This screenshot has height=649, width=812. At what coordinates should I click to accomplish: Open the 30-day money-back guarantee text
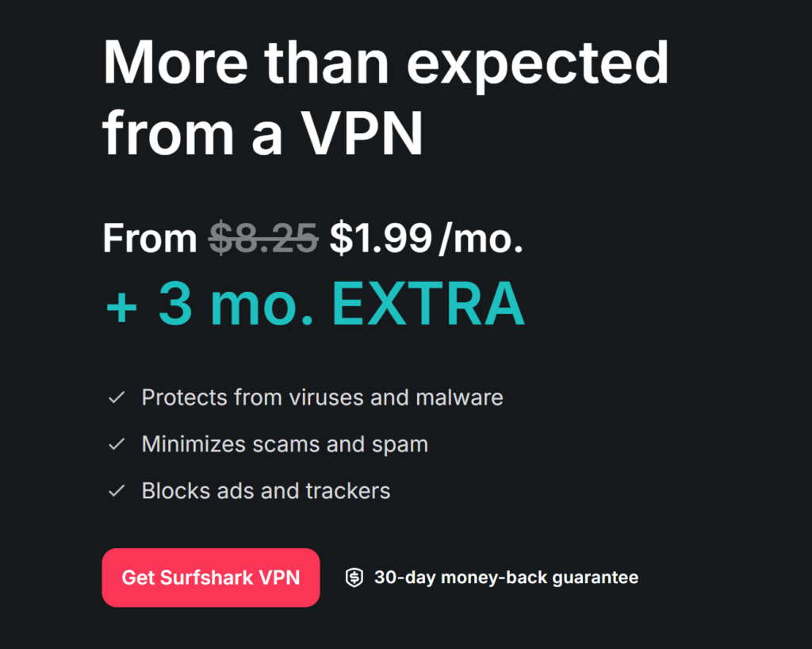506,578
